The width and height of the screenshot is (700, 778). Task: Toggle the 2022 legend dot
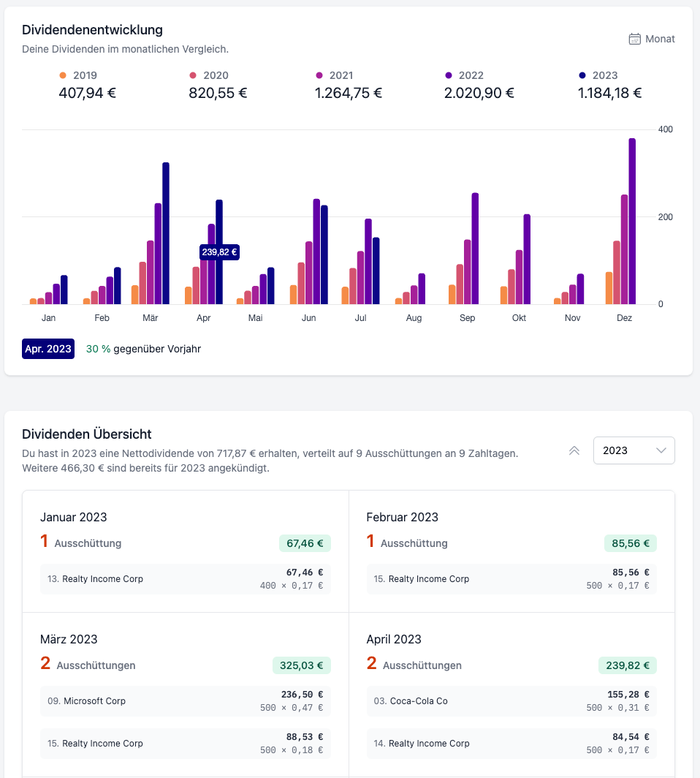pos(449,75)
